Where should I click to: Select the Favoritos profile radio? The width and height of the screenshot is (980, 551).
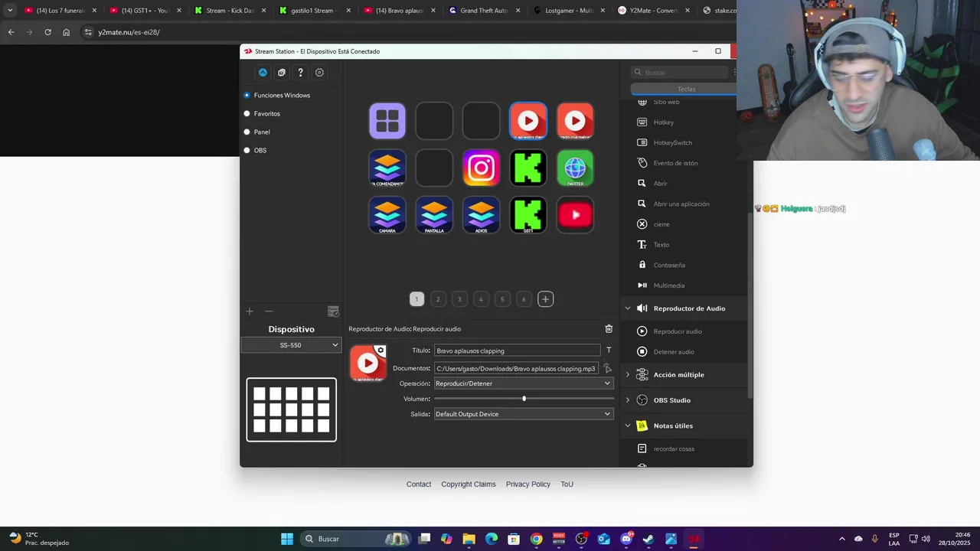[247, 113]
